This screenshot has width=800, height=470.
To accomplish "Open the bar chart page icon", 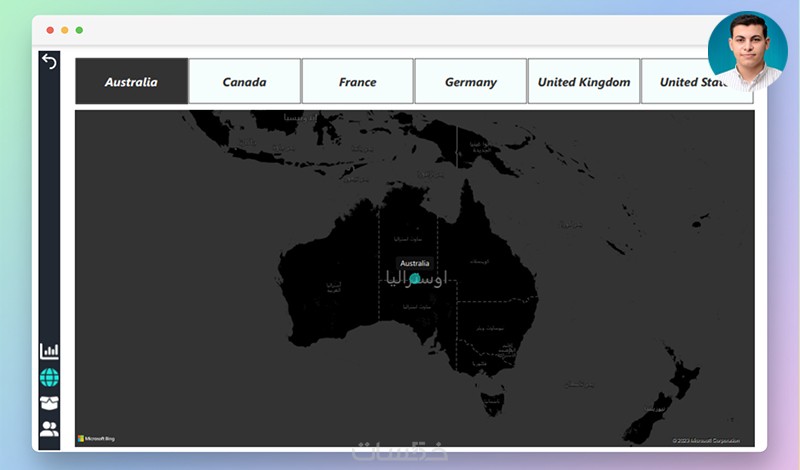I will coord(49,351).
